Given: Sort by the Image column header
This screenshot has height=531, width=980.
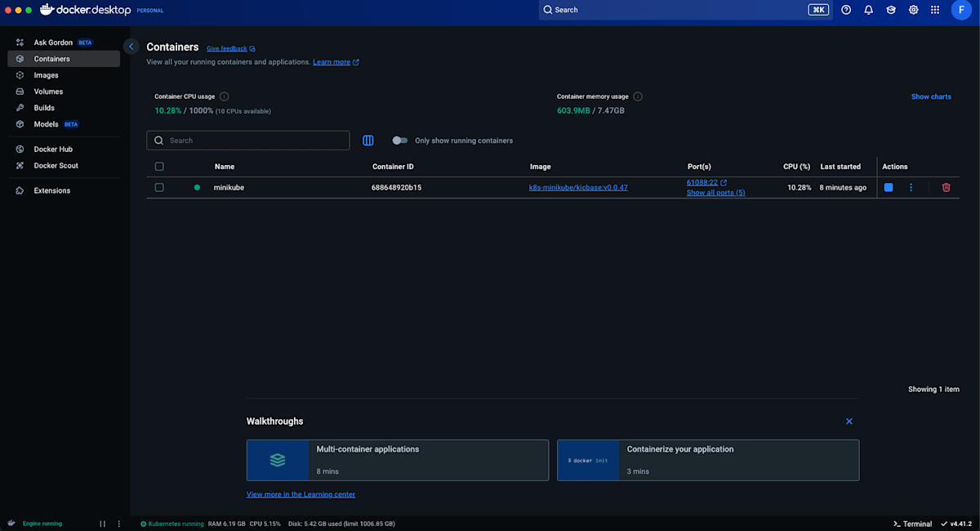Looking at the screenshot, I should coord(540,167).
